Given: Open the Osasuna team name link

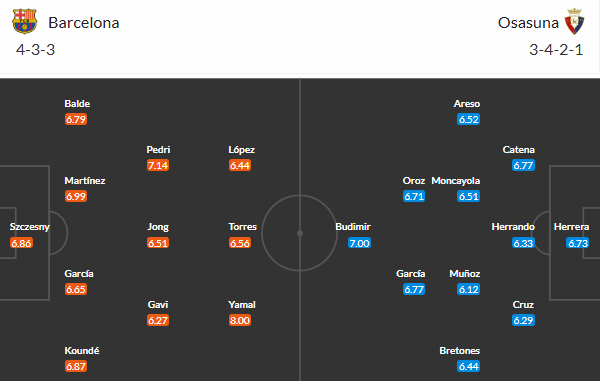Looking at the screenshot, I should pos(528,23).
